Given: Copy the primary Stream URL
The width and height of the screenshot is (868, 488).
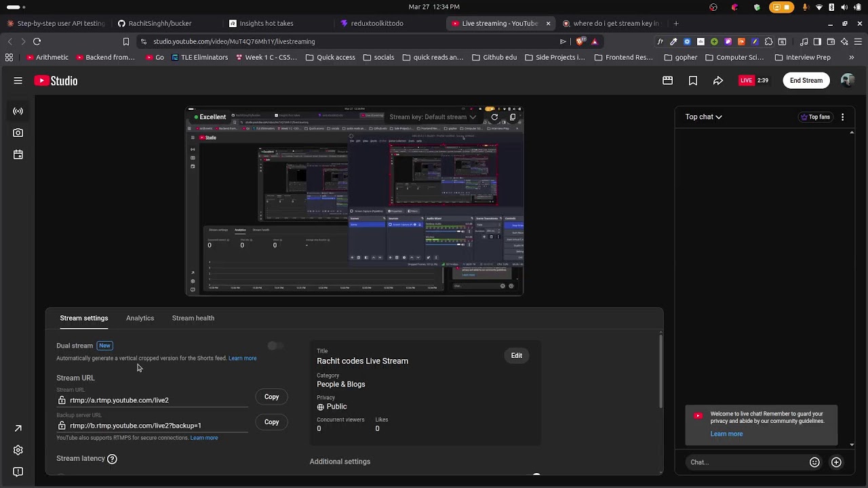Looking at the screenshot, I should pyautogui.click(x=271, y=397).
